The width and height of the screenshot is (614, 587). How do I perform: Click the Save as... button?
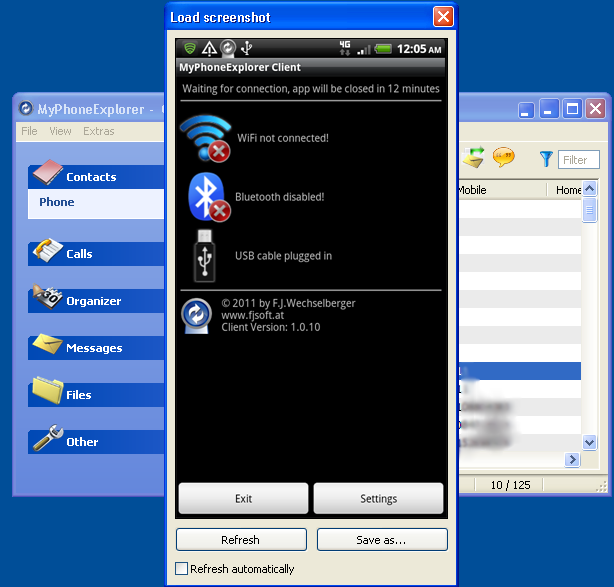coord(381,540)
